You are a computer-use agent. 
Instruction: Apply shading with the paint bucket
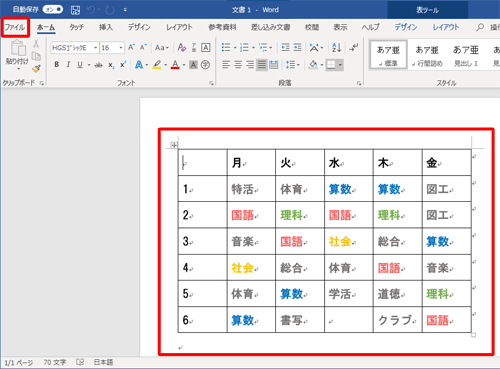click(x=313, y=65)
